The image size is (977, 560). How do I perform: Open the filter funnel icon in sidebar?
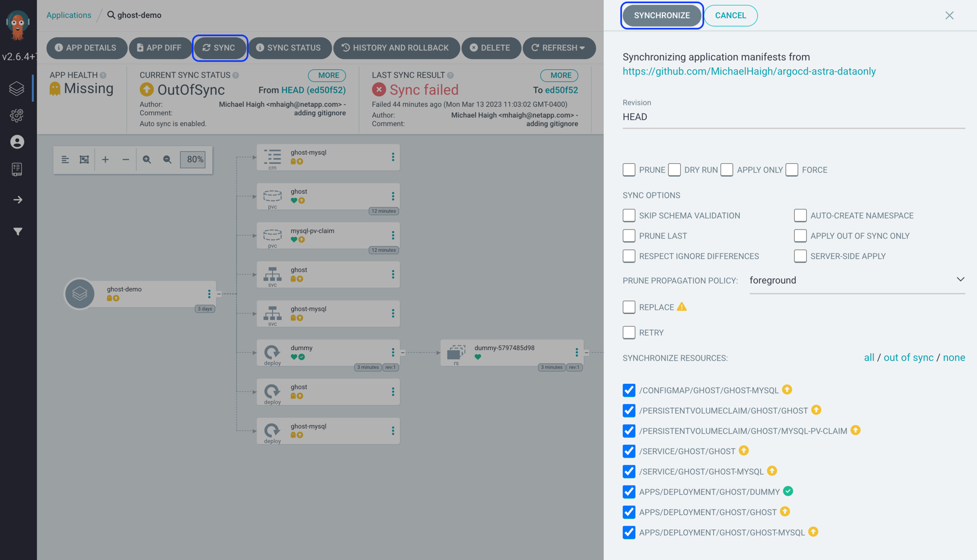18,232
